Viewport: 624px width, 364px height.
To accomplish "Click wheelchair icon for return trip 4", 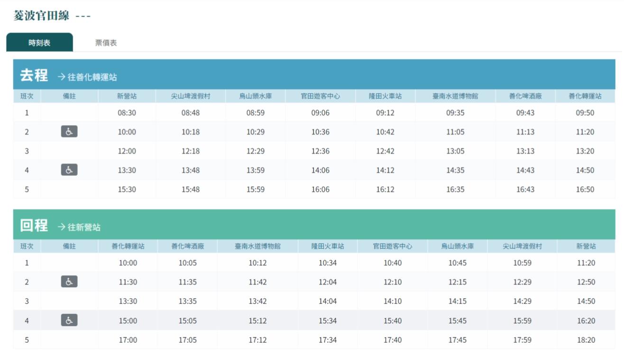I will click(x=69, y=320).
